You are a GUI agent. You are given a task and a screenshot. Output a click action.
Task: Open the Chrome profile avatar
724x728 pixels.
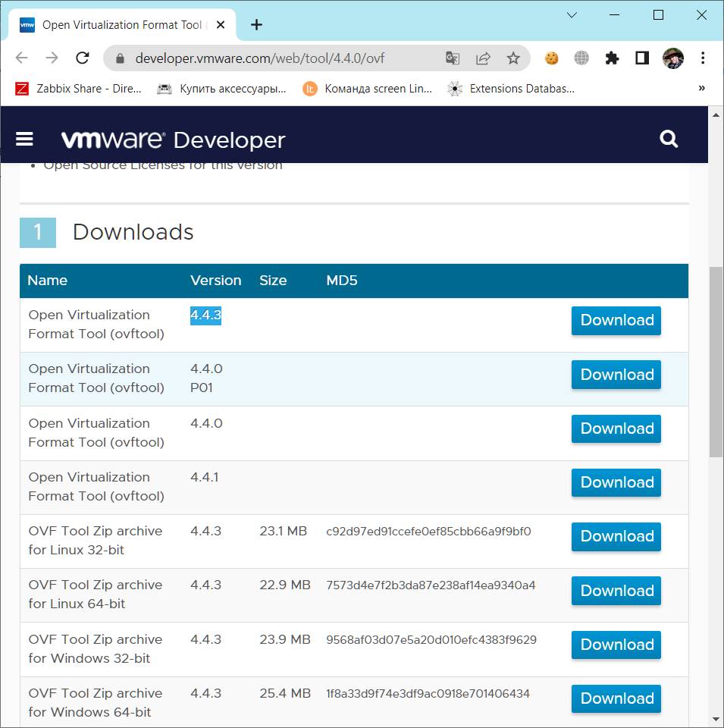(x=672, y=58)
